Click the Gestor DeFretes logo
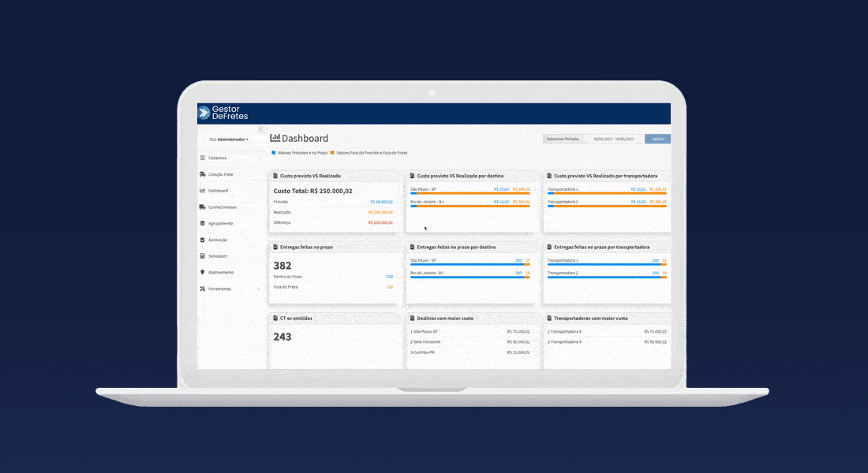 (223, 113)
